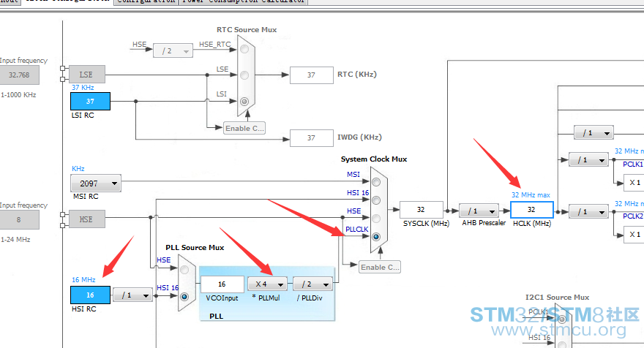Click the '1-24 MHz' range text
Image resolution: width=644 pixels, height=348 pixels.
click(15, 239)
